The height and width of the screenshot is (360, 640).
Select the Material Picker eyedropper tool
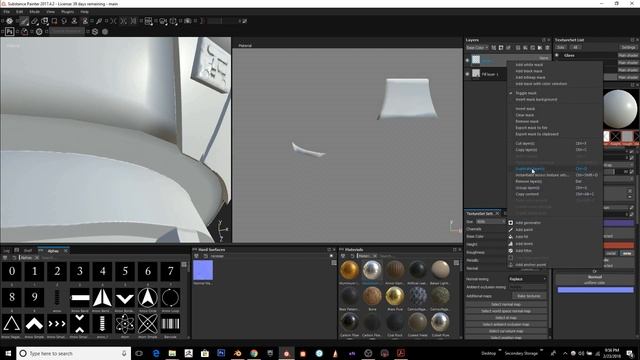coord(99,21)
